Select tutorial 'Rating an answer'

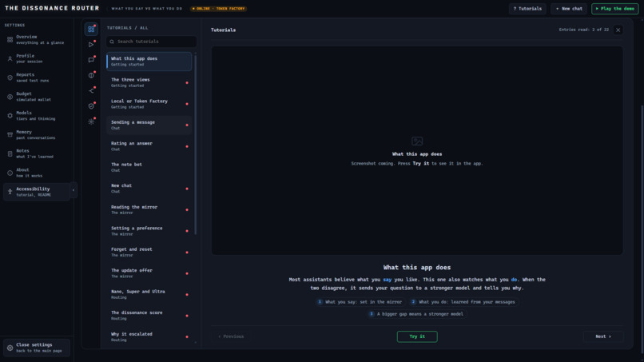pos(149,146)
